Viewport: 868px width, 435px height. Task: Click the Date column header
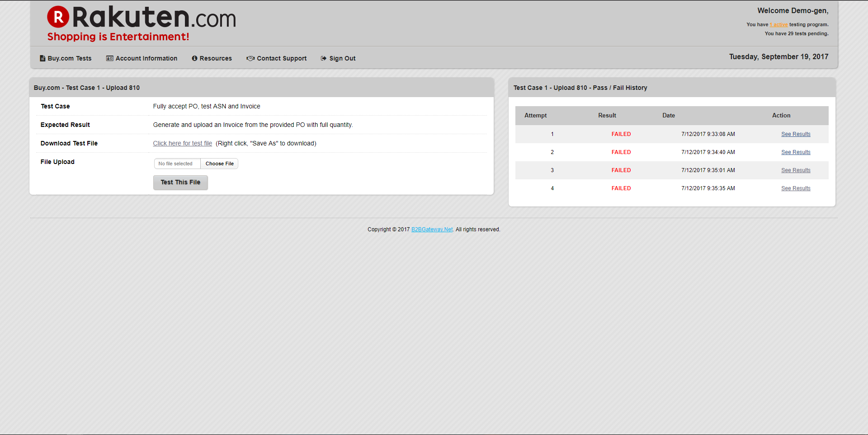tap(669, 116)
